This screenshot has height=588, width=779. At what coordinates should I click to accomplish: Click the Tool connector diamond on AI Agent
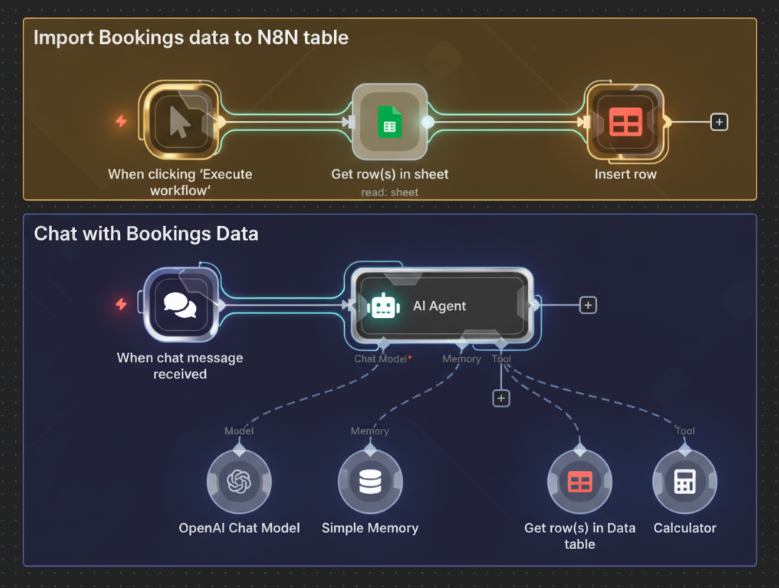502,345
